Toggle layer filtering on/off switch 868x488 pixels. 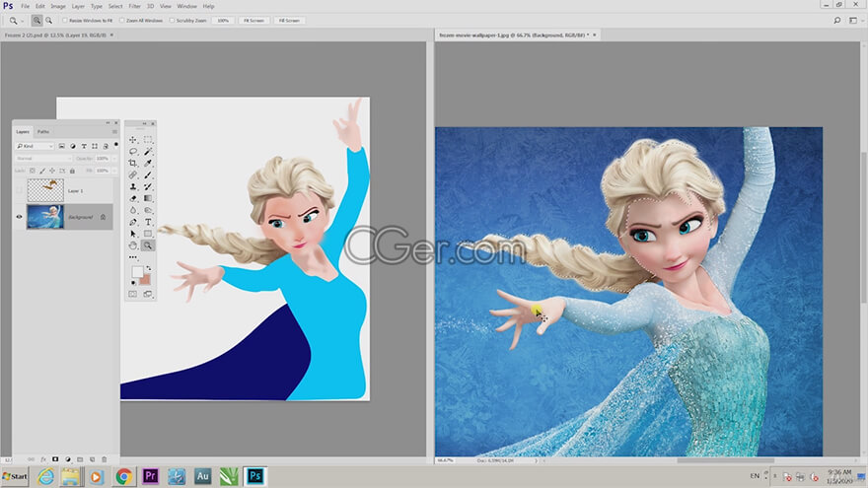coord(115,145)
